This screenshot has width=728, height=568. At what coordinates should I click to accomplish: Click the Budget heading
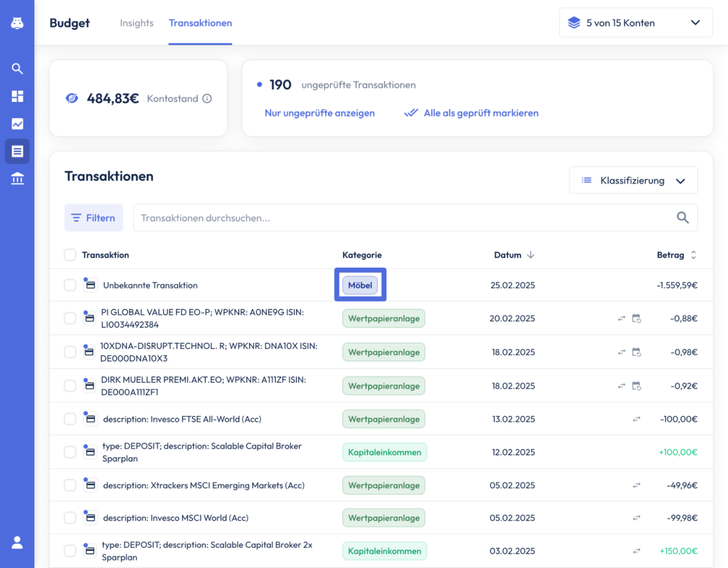pos(69,23)
